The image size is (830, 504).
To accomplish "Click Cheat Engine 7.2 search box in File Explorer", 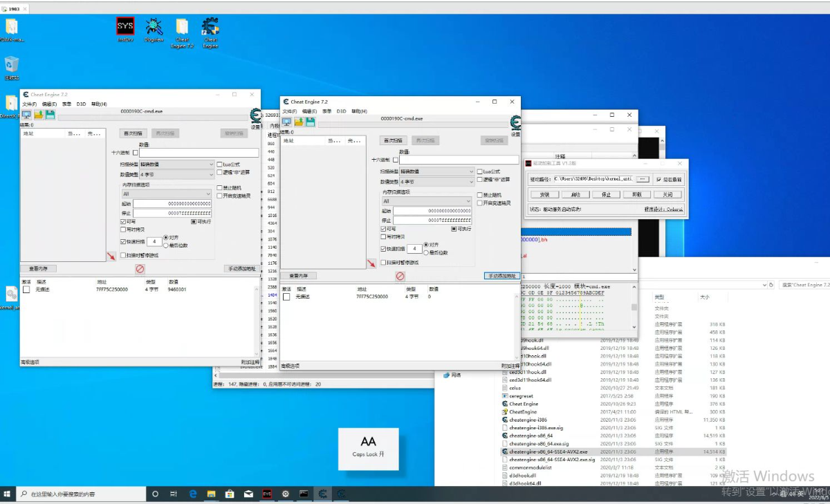I will pos(805,284).
